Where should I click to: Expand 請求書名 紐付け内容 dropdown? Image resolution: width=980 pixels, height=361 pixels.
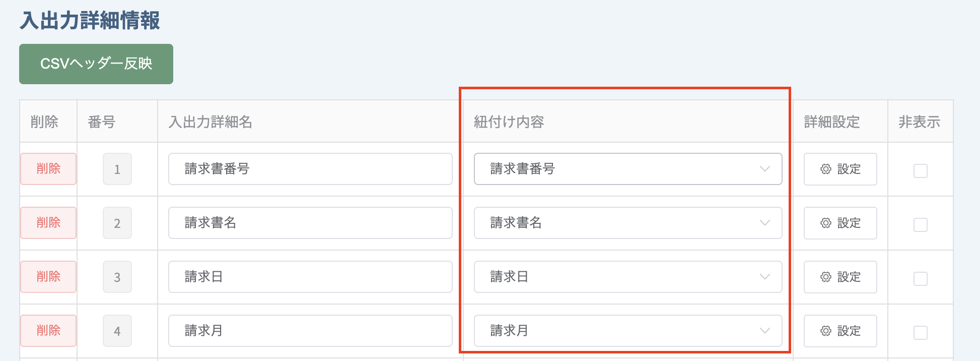pos(628,223)
